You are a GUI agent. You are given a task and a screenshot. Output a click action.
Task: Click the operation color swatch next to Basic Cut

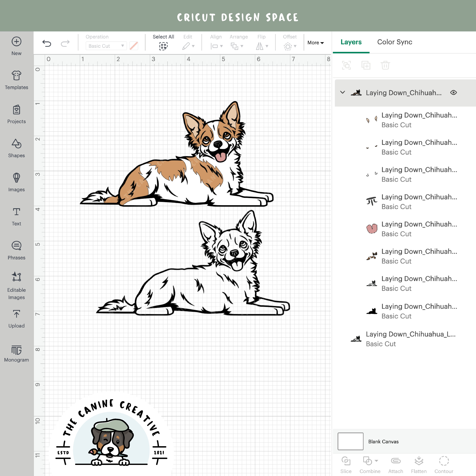pos(134,46)
